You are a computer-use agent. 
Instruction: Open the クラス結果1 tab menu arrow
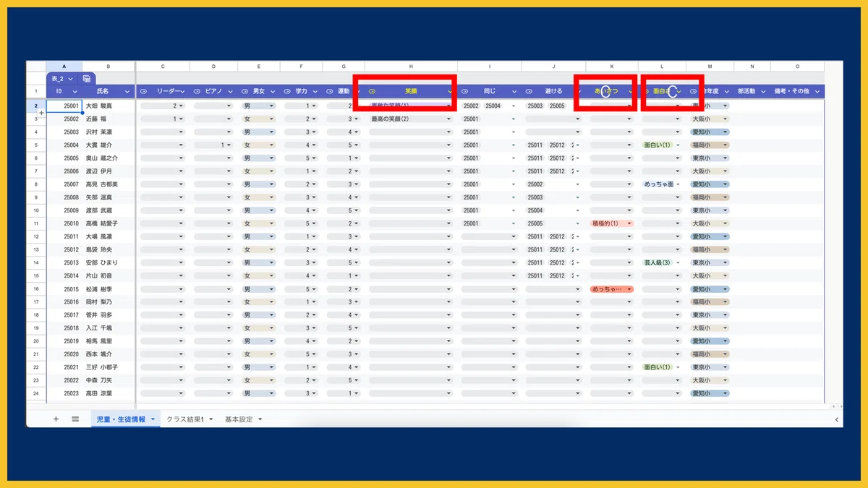click(210, 419)
